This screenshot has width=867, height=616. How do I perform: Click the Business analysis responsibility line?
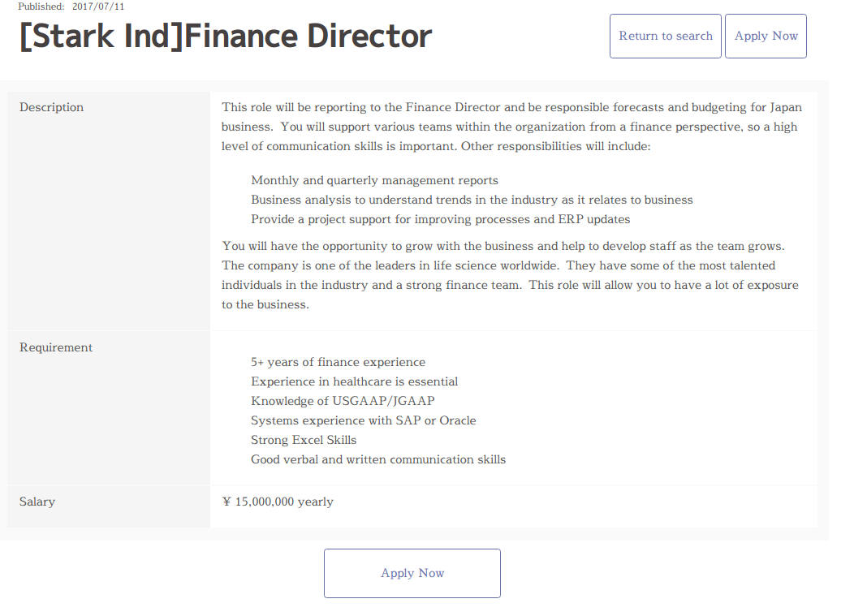tap(472, 200)
